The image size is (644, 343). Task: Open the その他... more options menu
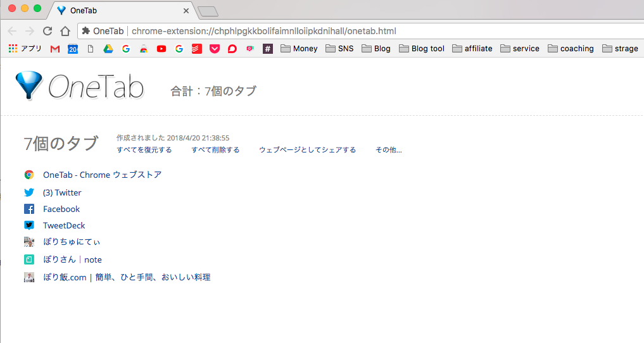389,150
